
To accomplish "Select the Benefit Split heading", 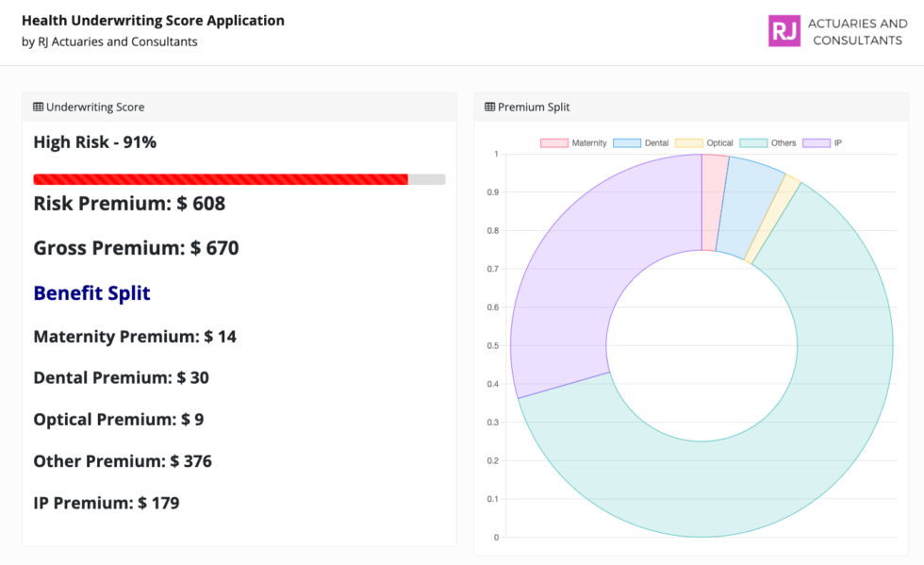I will (x=91, y=293).
